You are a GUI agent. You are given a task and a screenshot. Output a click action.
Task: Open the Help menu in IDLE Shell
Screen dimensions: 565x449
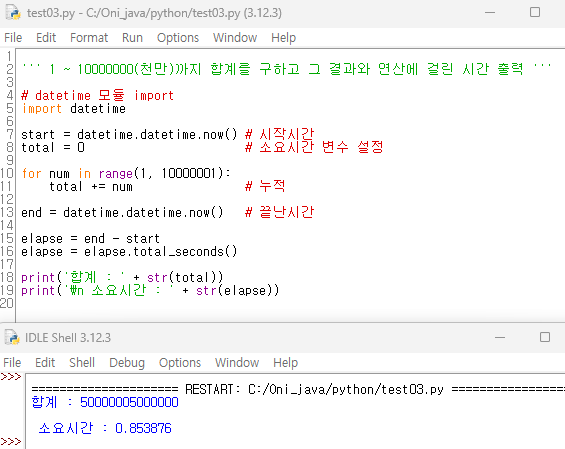285,363
